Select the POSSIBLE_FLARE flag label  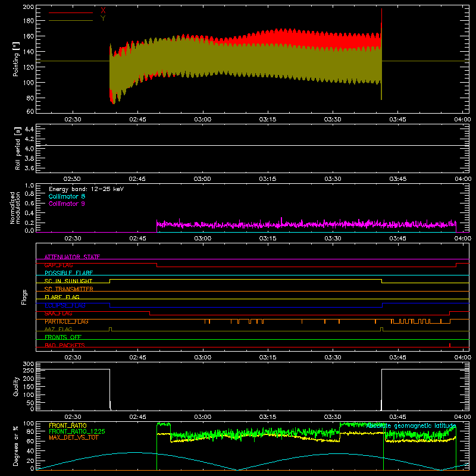(68, 273)
